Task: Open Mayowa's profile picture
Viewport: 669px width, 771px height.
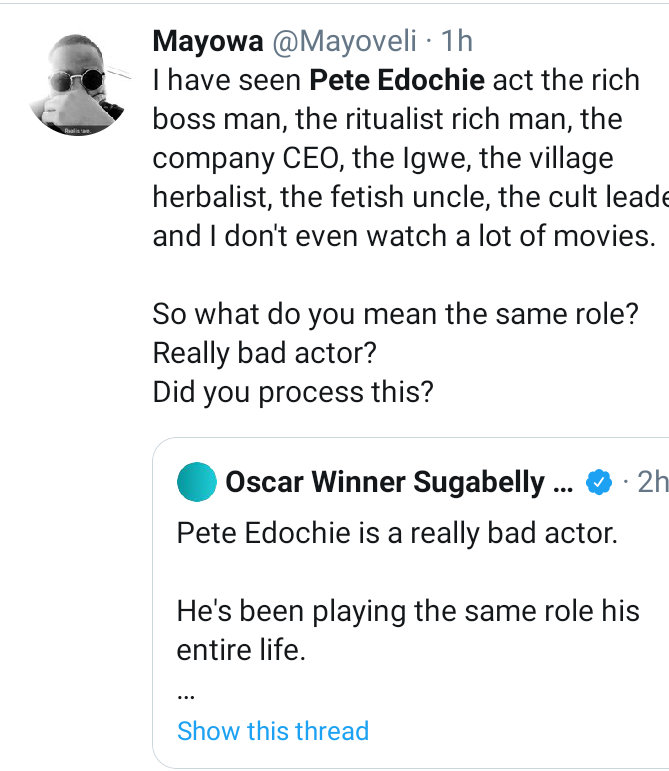Action: (82, 87)
